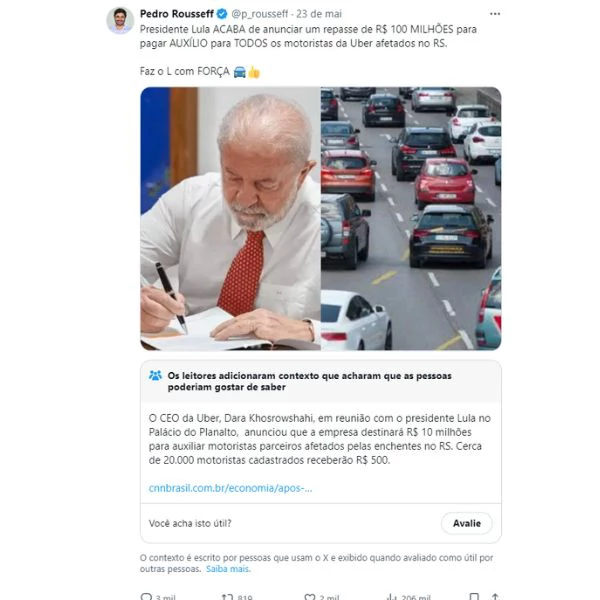
Task: Open the traffic cars photo
Action: coord(411,218)
